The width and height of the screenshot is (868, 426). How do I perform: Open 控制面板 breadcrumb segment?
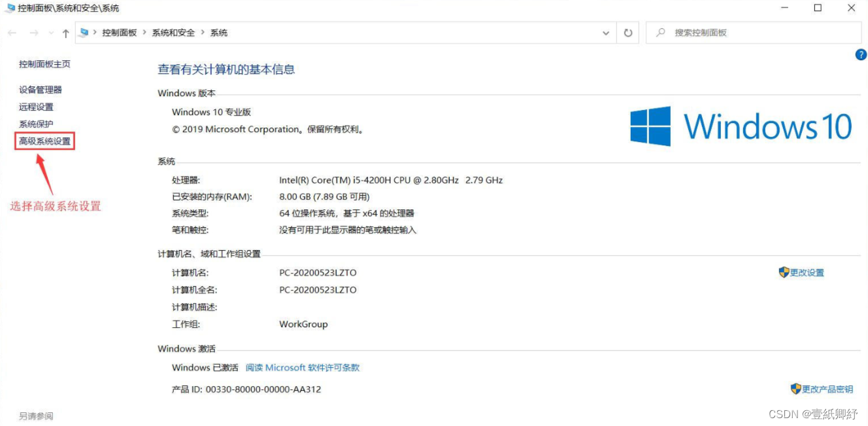coord(120,33)
